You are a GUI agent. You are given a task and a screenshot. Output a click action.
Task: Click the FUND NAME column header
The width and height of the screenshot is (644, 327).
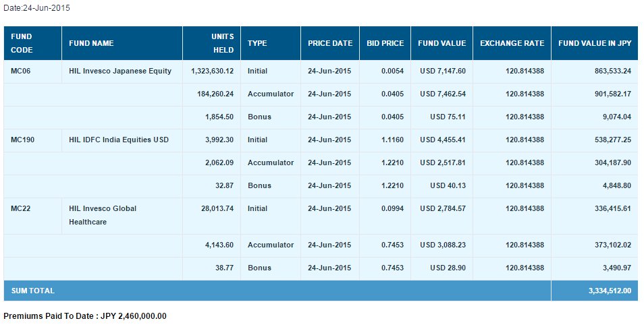pos(122,43)
